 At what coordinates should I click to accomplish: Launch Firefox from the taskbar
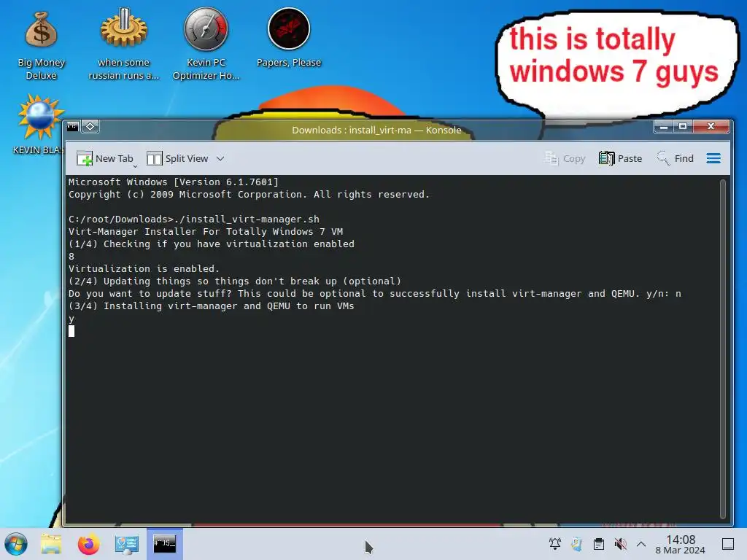[x=88, y=544]
